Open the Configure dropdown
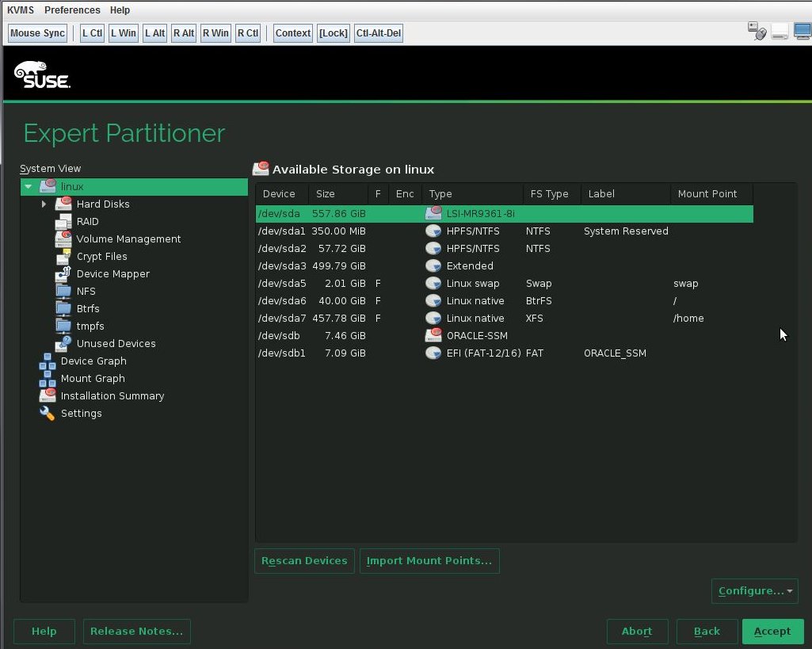812x649 pixels. click(753, 590)
